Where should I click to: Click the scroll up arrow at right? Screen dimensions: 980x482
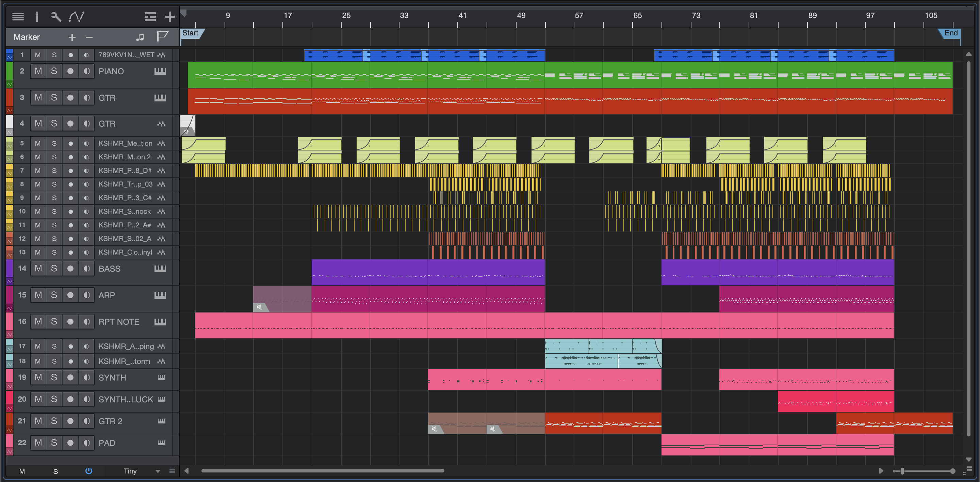[x=968, y=54]
